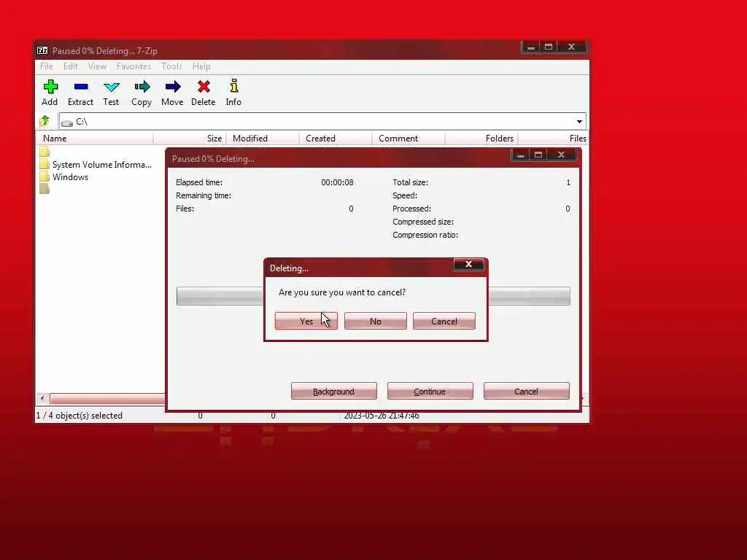
Task: Open the File menu
Action: tap(46, 66)
